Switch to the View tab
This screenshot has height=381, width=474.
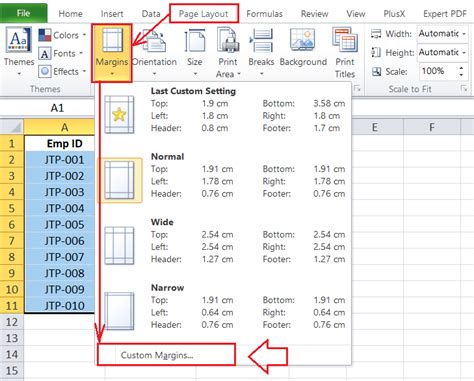coord(356,14)
